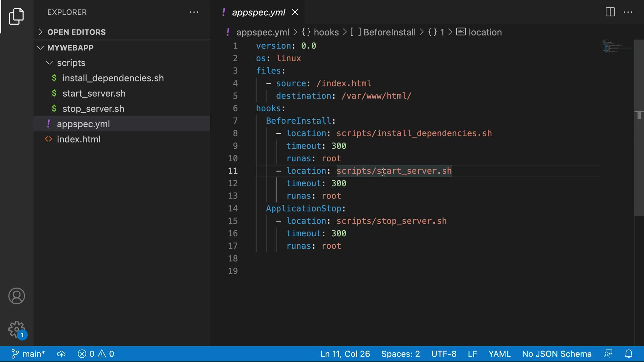Open Explorer views and more actions menu
The width and height of the screenshot is (644, 362).
pyautogui.click(x=194, y=12)
